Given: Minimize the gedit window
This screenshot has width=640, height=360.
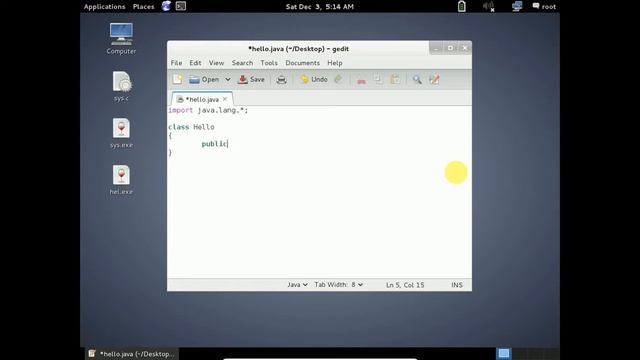Looking at the screenshot, I should [436, 48].
